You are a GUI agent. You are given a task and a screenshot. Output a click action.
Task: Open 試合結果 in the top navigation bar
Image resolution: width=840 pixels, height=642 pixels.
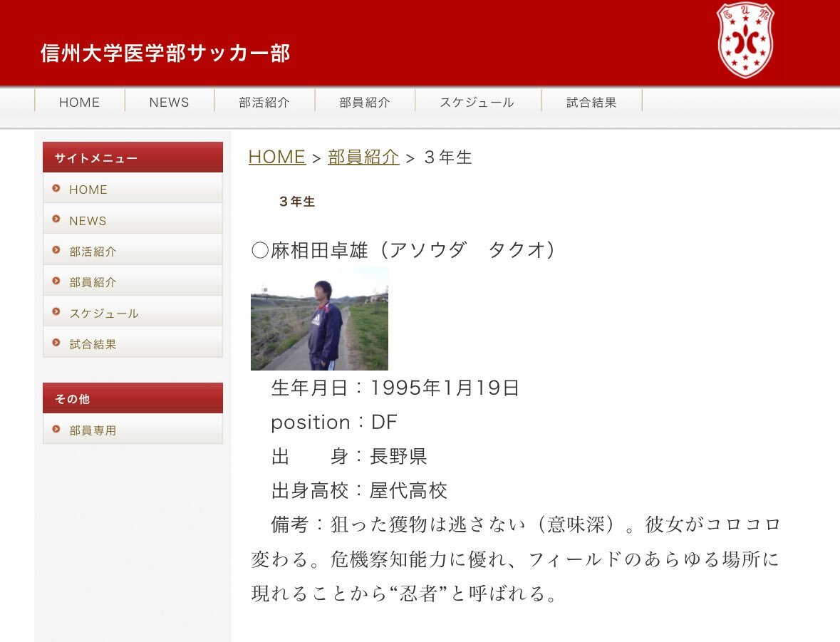click(x=591, y=102)
